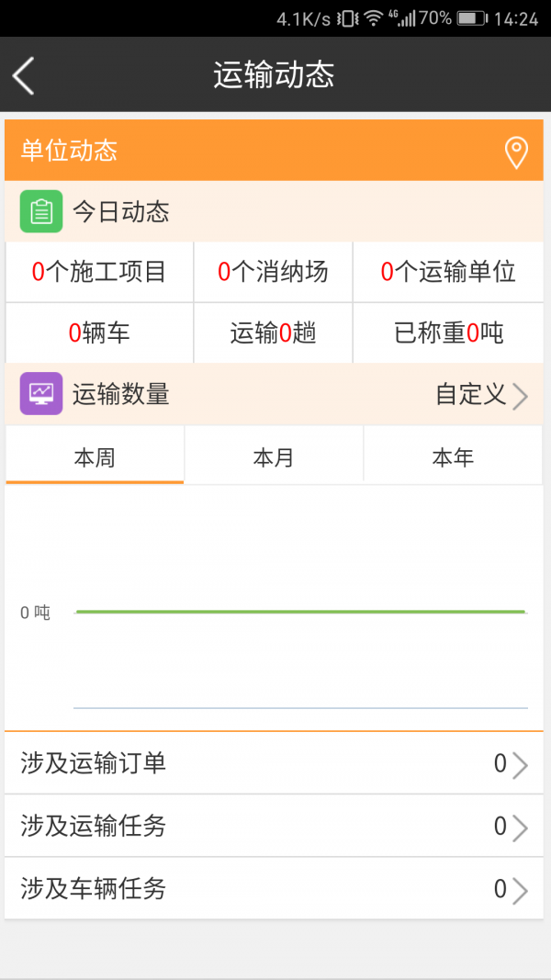Expand the 涉及运输订单 row

[x=275, y=763]
